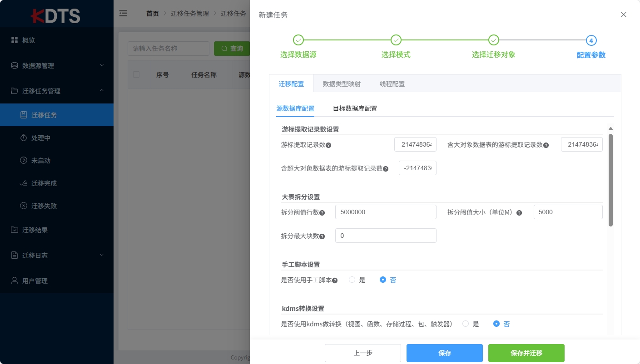The height and width of the screenshot is (364, 640).
Task: Click the 大表拆分设置 section heading
Action: [301, 197]
